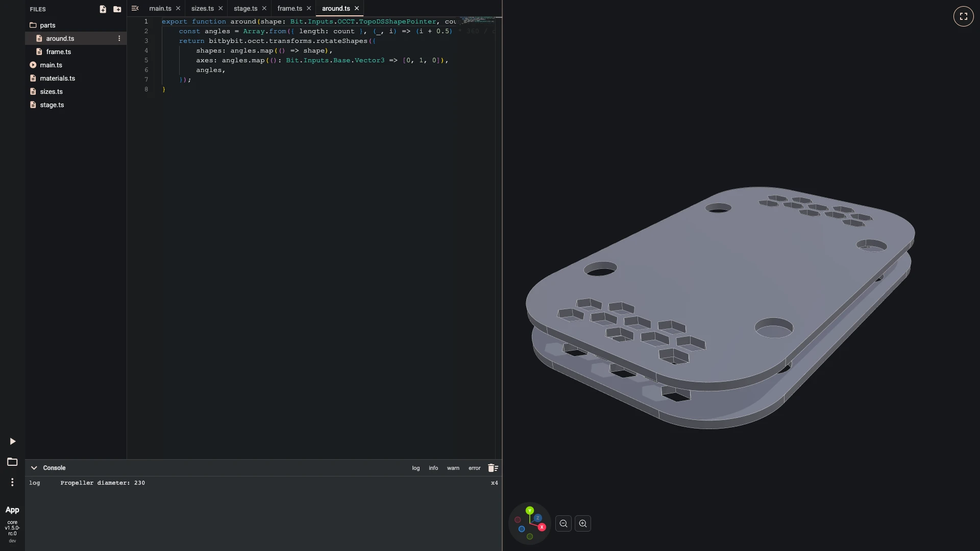Clear the console output
Viewport: 980px width, 551px height.
point(493,468)
